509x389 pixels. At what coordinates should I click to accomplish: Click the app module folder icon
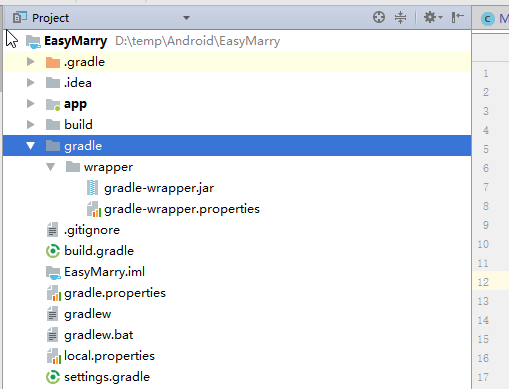[x=53, y=104]
